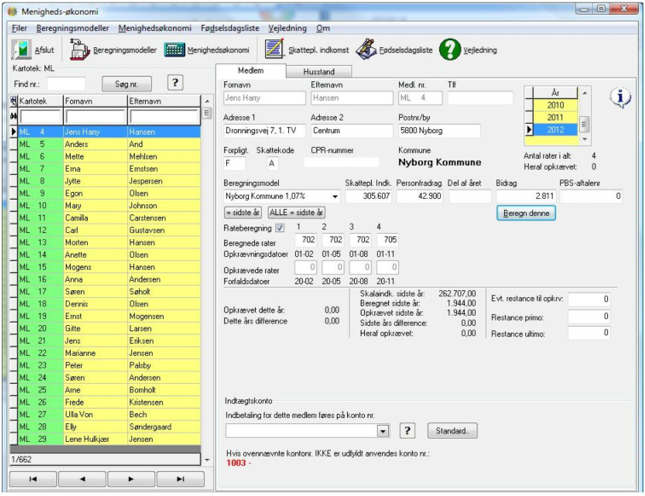
Task: Open the Indtægtskonto account dropdown
Action: coord(383,431)
